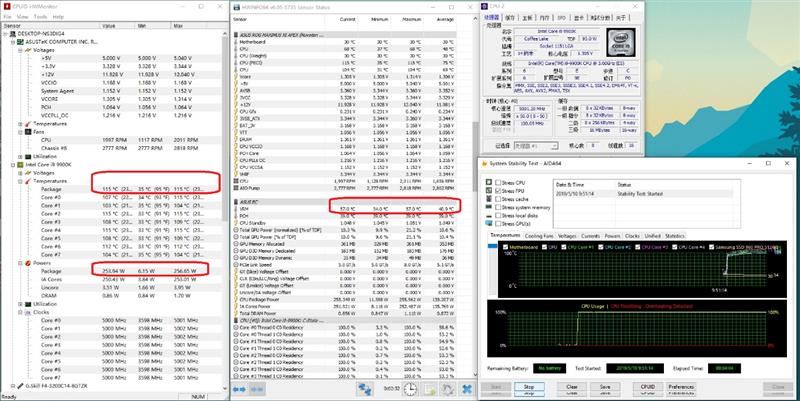Expand motherboard Utilization node in HWMonitor
800x401 pixels.
21,156
